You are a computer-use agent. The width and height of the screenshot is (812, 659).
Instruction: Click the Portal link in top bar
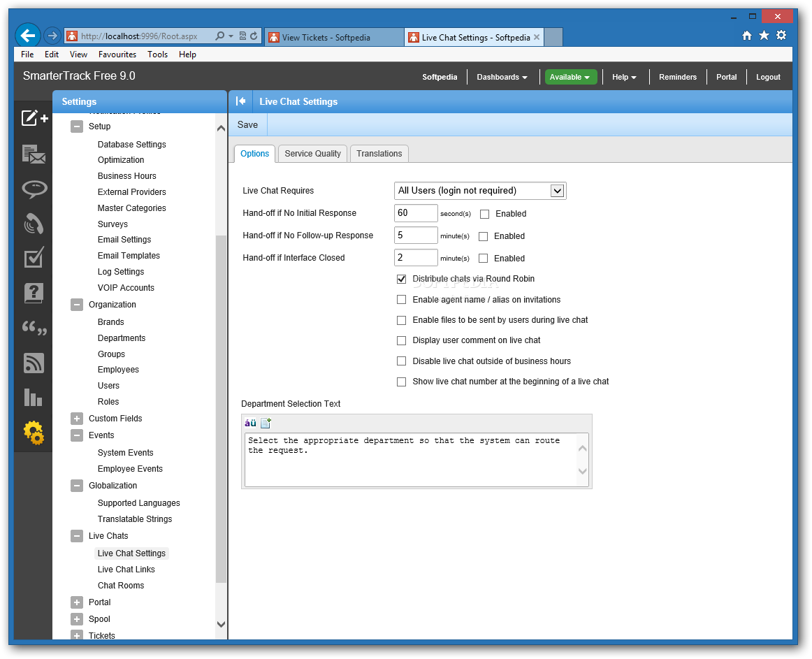(x=726, y=77)
